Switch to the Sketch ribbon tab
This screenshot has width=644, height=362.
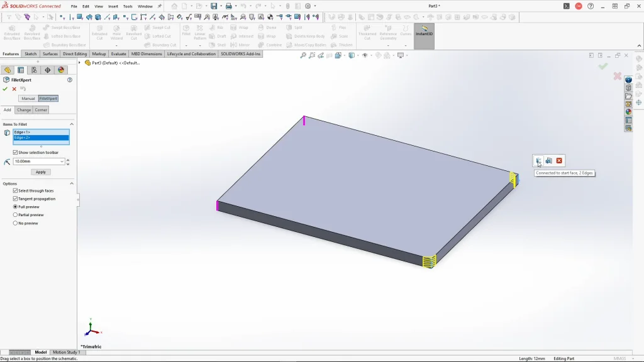(x=30, y=54)
